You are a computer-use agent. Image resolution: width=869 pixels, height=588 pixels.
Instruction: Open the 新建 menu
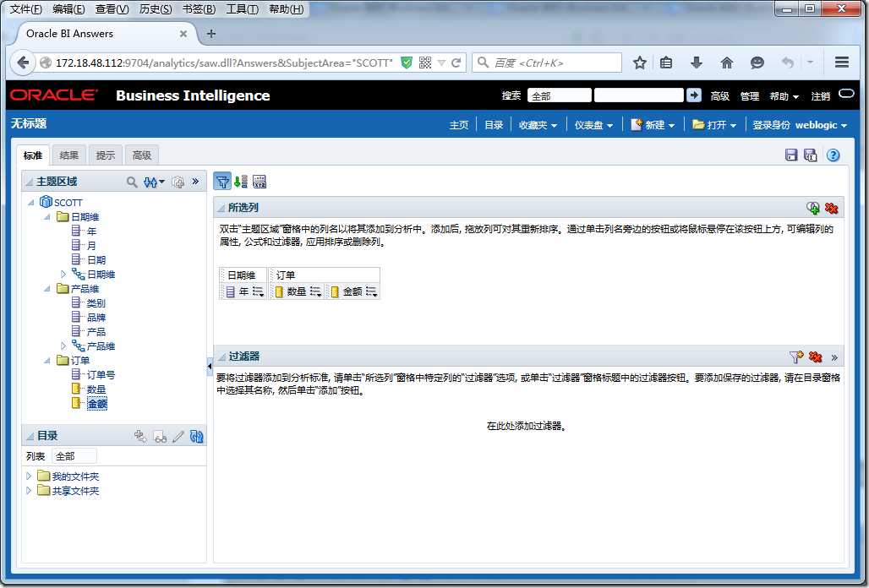(653, 125)
